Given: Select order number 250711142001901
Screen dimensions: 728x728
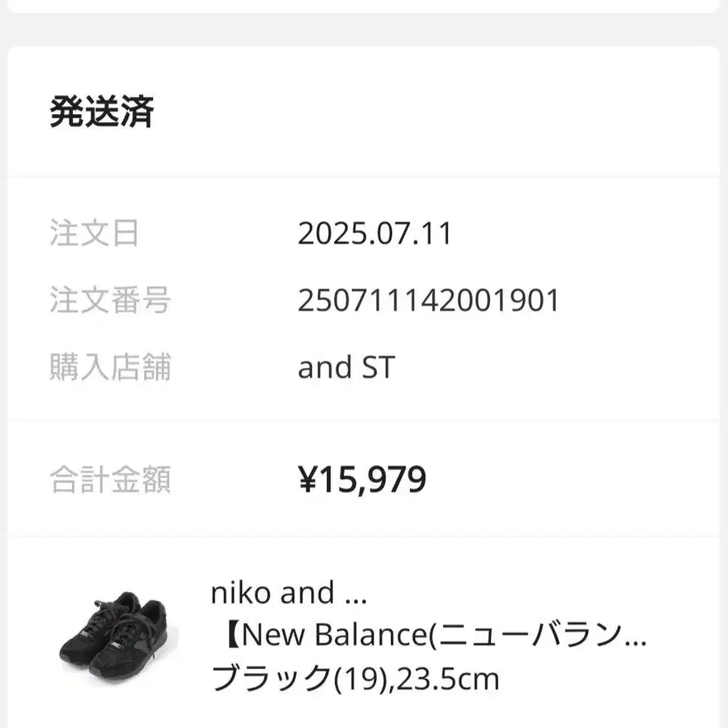Looking at the screenshot, I should click(x=429, y=301).
